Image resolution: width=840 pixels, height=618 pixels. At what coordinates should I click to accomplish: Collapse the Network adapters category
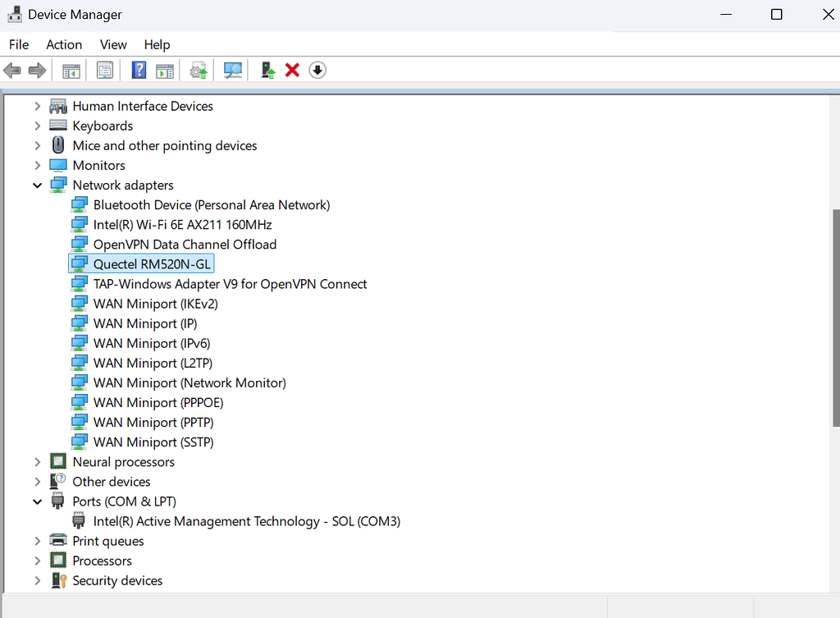tap(37, 185)
